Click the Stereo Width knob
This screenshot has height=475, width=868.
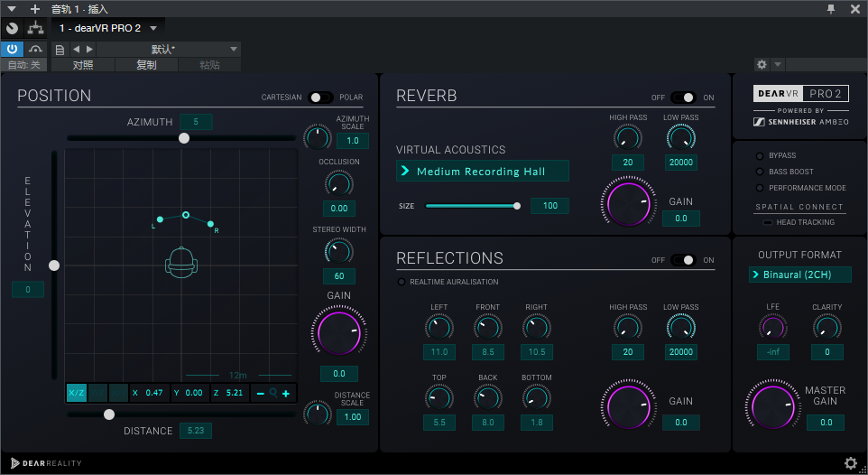(338, 251)
